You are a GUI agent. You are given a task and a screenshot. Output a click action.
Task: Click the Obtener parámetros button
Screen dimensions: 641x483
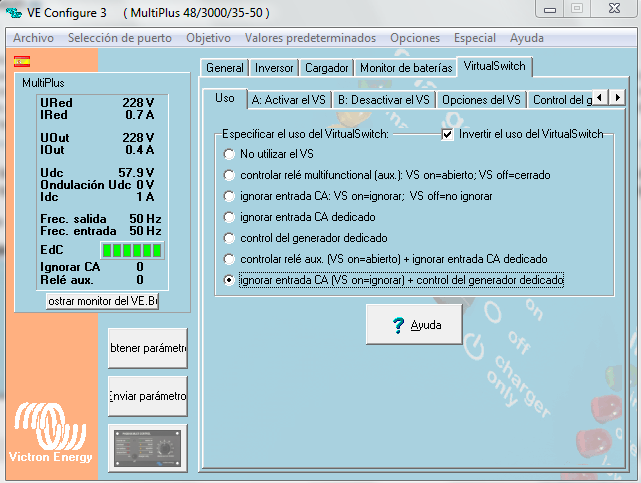[x=148, y=348]
